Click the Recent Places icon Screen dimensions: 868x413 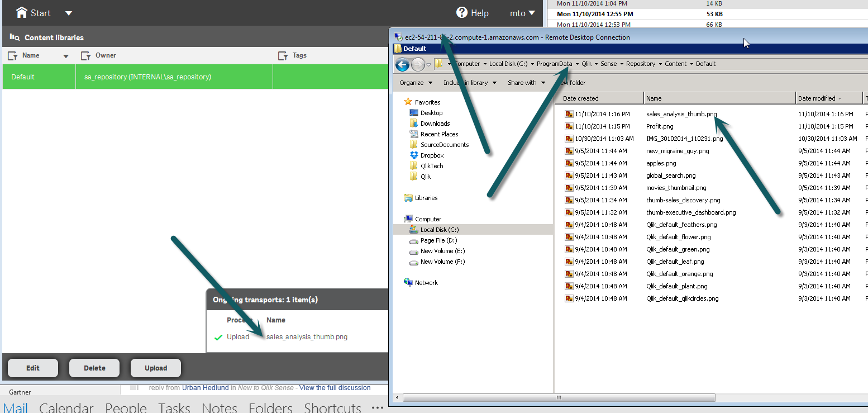pos(414,134)
